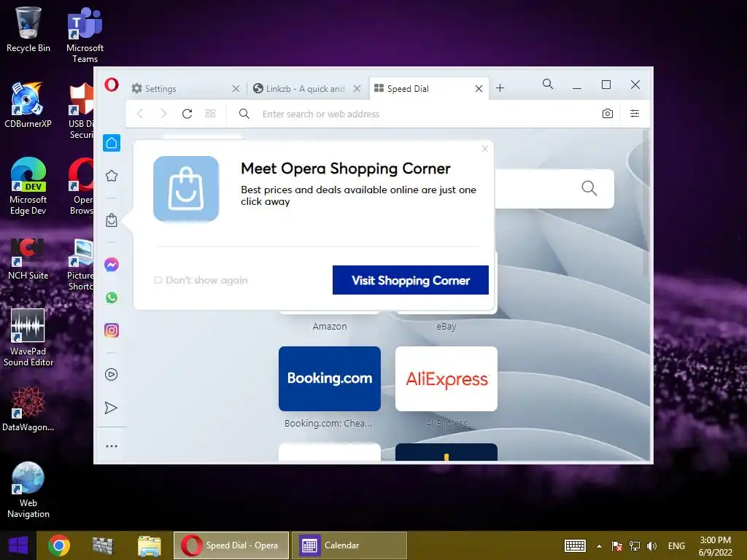Open Messenger in the sidebar

[112, 264]
